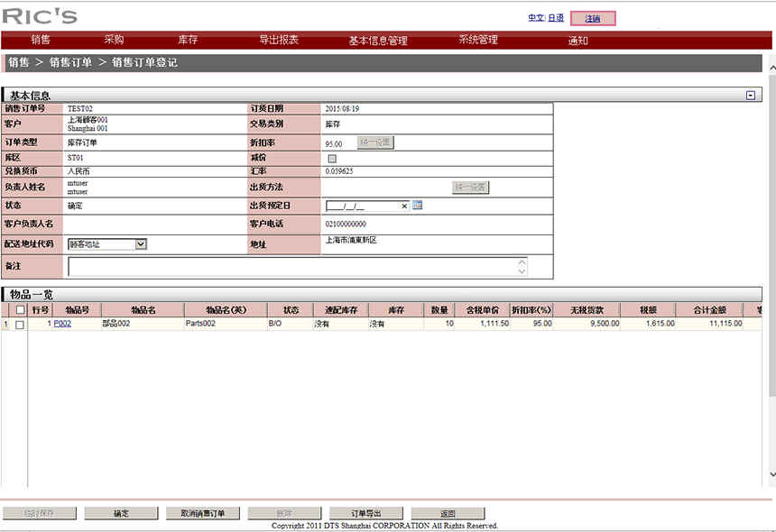Viewport: 776px width, 532px height.
Task: Switch language to 日语
Action: coord(556,18)
